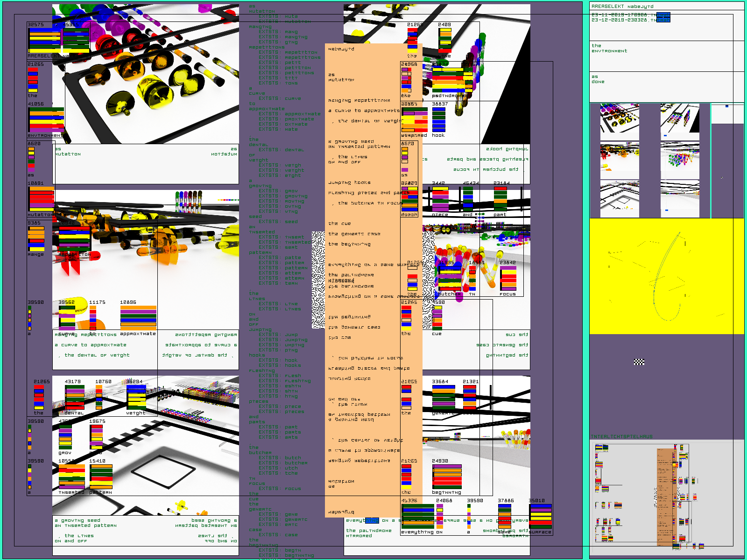Open the orange objects render thumbnail
This screenshot has width=747, height=560.
620,160
